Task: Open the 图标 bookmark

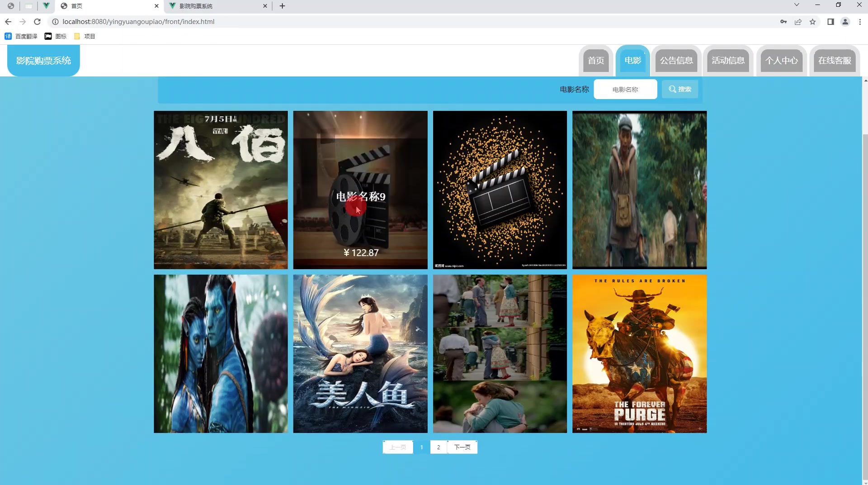Action: coord(55,36)
